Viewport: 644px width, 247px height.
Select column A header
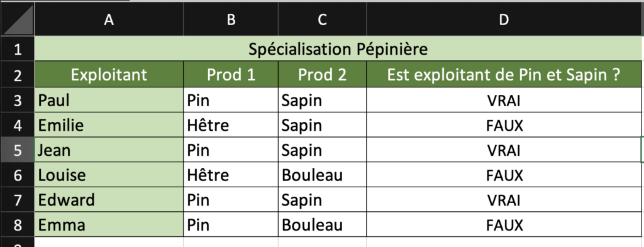tap(109, 19)
